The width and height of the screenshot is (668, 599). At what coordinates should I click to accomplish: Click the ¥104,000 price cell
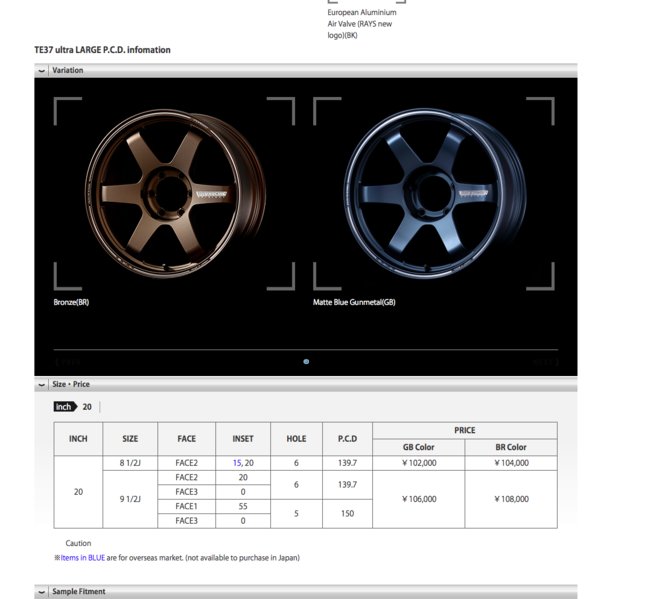pyautogui.click(x=511, y=463)
